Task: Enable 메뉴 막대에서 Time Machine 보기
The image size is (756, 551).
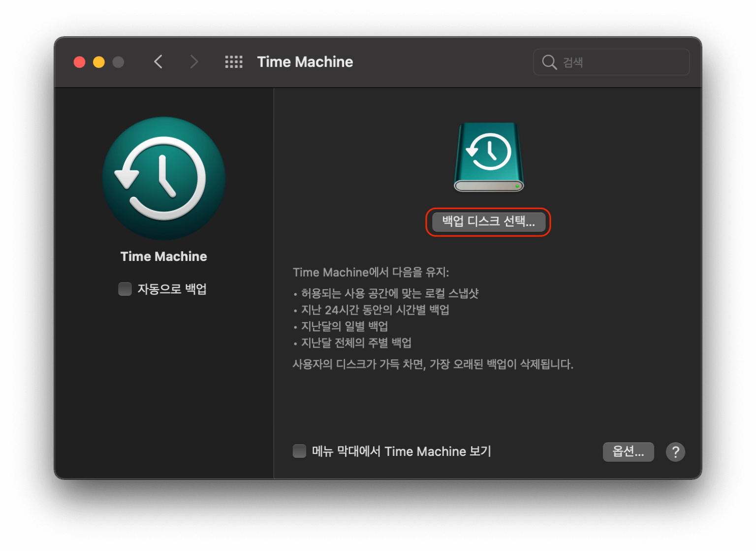Action: click(299, 451)
